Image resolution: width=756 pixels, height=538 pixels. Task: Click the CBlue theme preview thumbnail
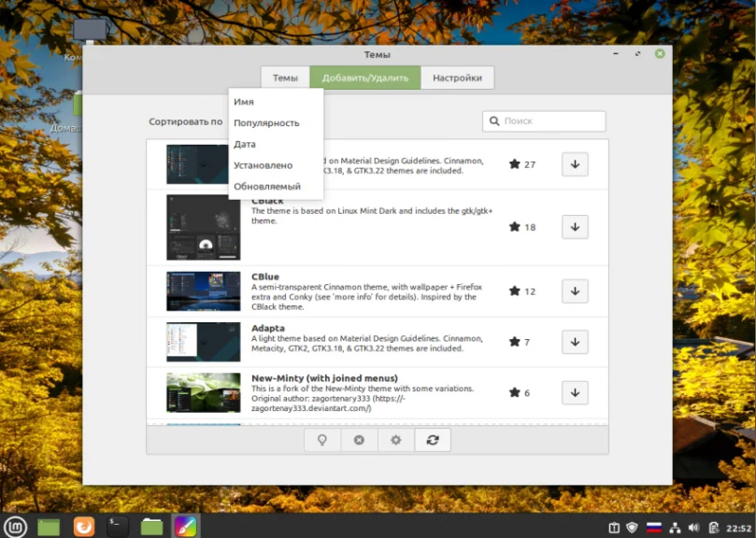click(203, 290)
